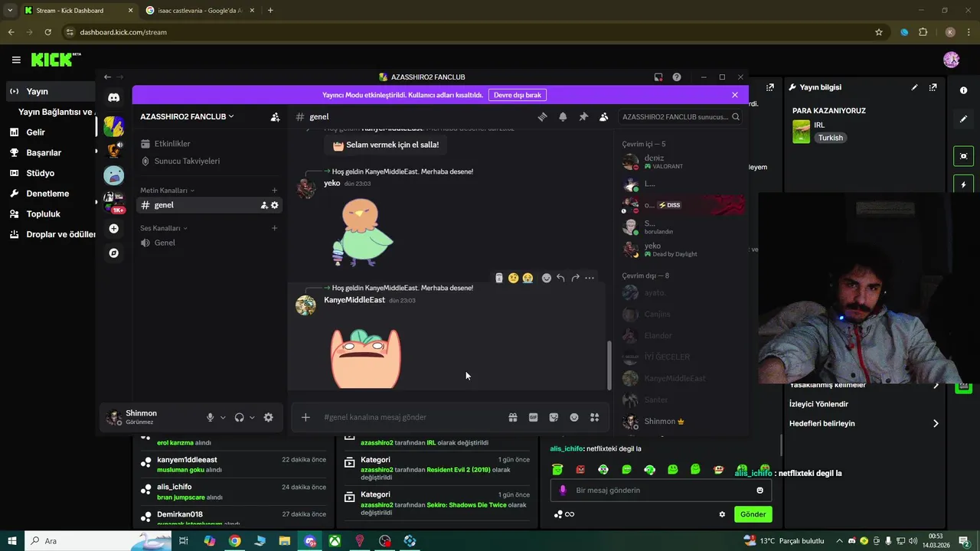The image size is (980, 551).
Task: Open Discord direct messages home icon
Action: tap(113, 97)
